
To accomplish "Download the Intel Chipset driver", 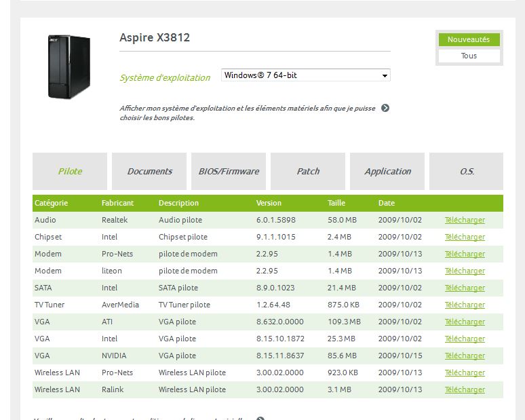I will coord(465,237).
